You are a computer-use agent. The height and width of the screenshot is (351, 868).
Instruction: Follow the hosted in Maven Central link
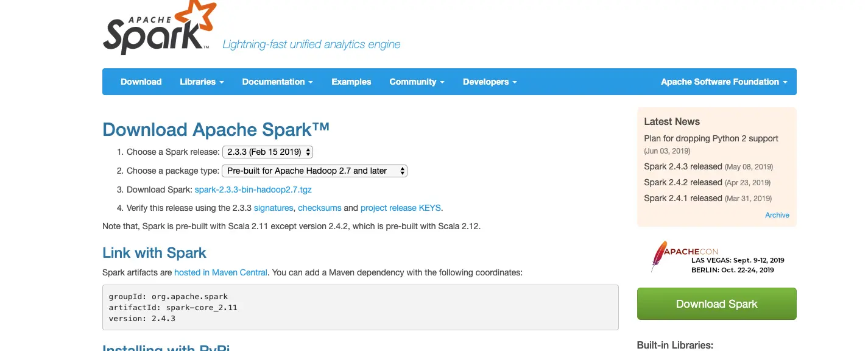221,272
